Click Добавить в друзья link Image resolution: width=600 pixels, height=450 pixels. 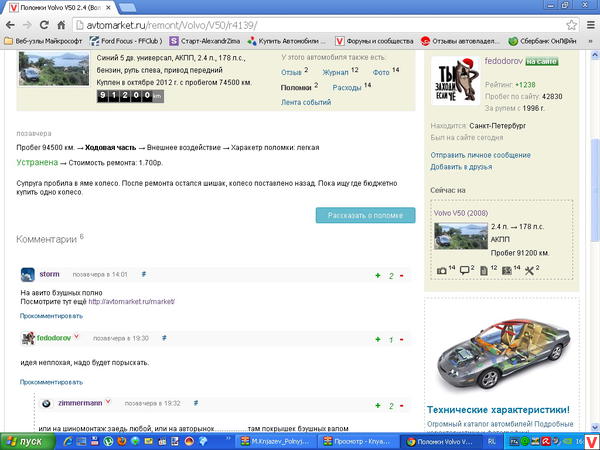coord(461,167)
